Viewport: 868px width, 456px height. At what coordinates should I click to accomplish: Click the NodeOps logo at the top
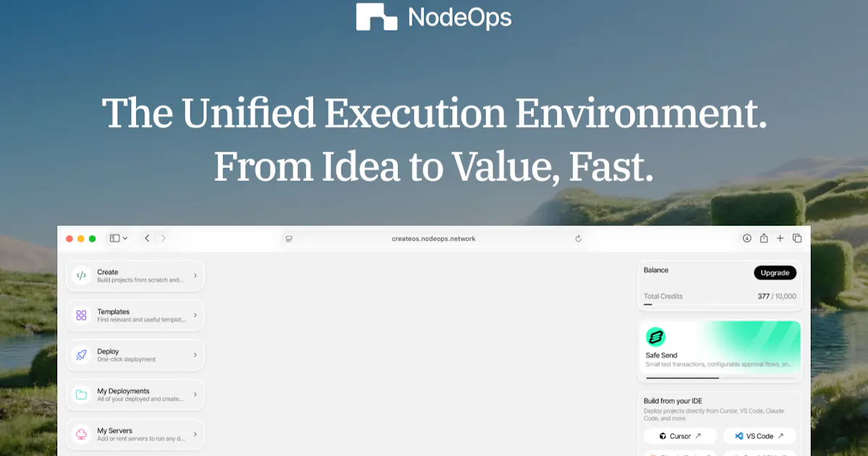click(x=433, y=17)
